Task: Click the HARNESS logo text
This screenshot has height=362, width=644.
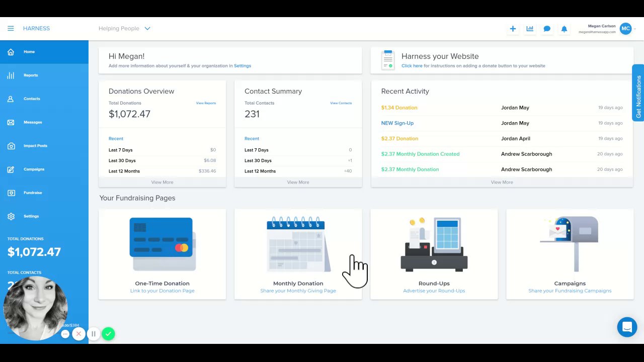Action: coord(36,29)
